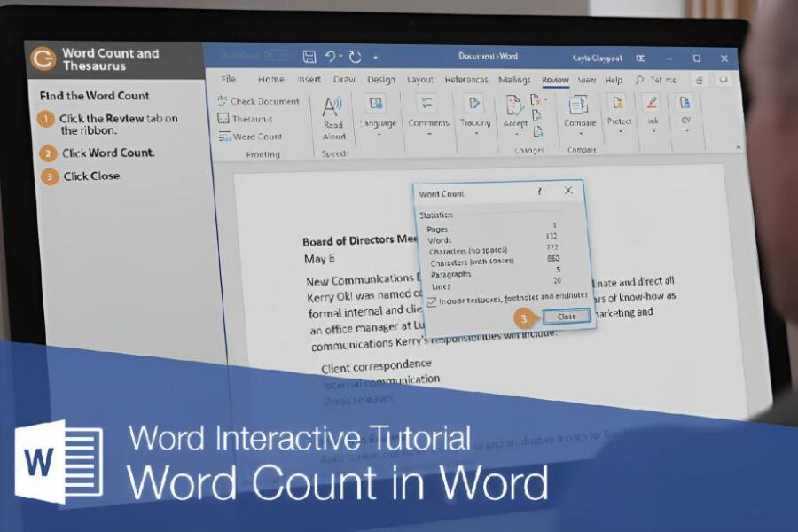Image resolution: width=798 pixels, height=532 pixels.
Task: Click the Save icon in the title bar
Action: coord(309,57)
